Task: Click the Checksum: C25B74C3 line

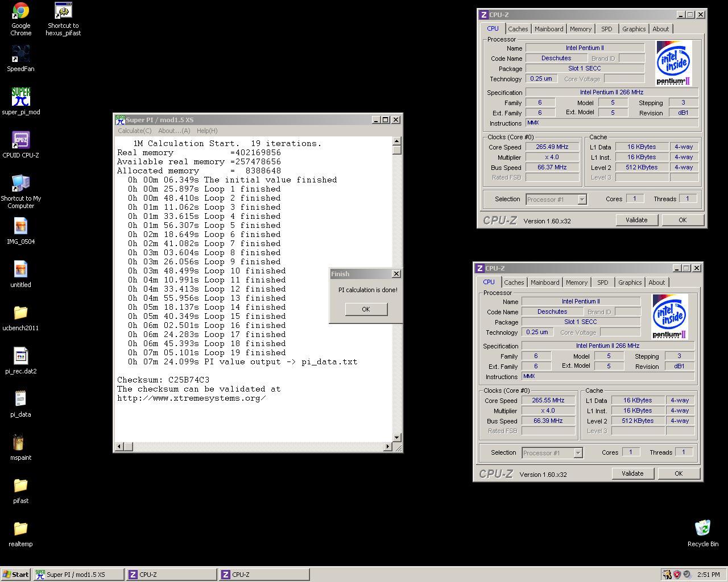Action: coord(163,380)
